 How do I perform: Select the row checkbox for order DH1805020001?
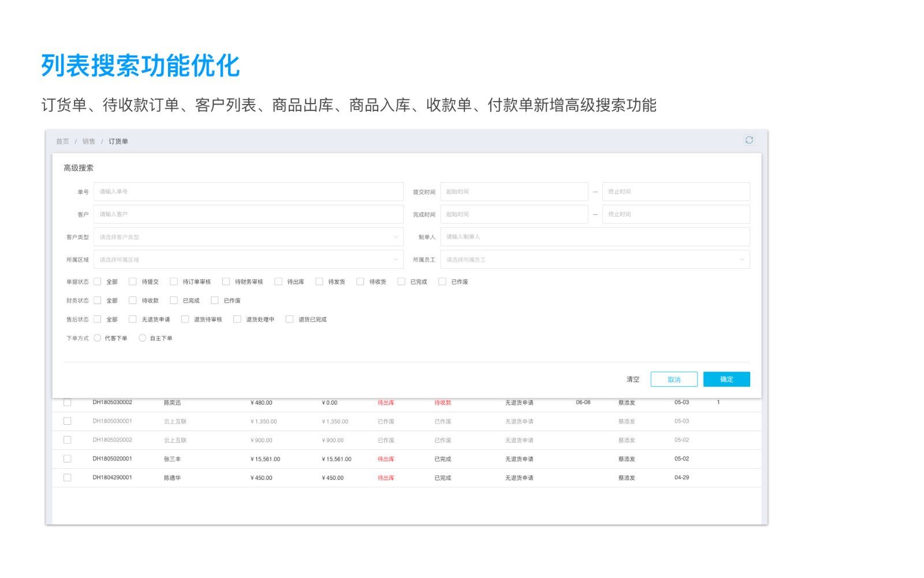(68, 459)
